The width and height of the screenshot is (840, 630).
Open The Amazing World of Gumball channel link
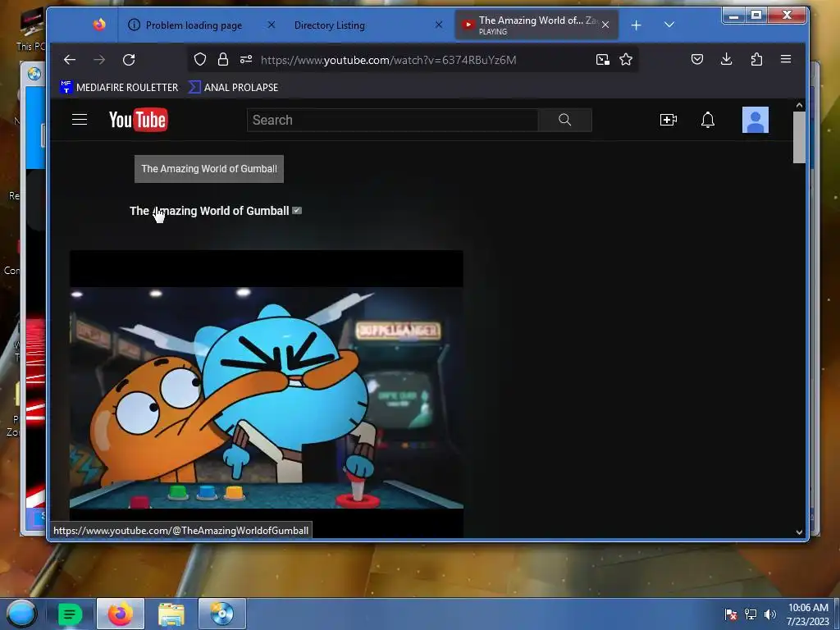tap(209, 211)
